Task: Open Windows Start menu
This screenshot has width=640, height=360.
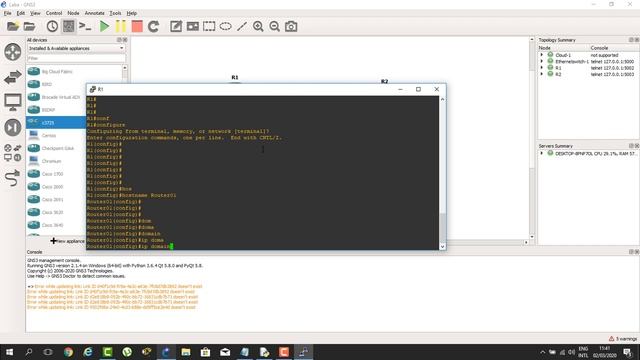Action: coord(9,352)
